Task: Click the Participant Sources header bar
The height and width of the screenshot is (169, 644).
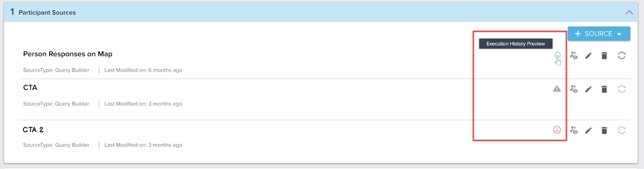Action: (x=321, y=13)
